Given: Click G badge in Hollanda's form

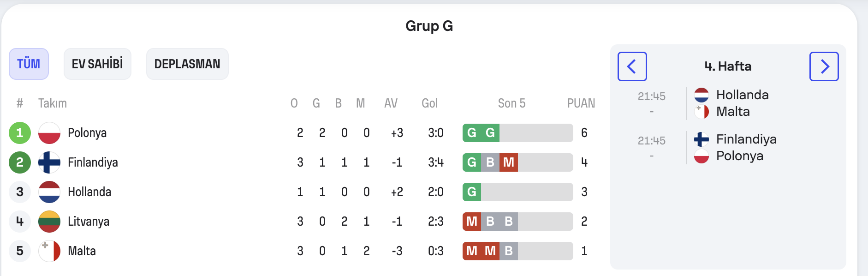Looking at the screenshot, I should (x=472, y=192).
